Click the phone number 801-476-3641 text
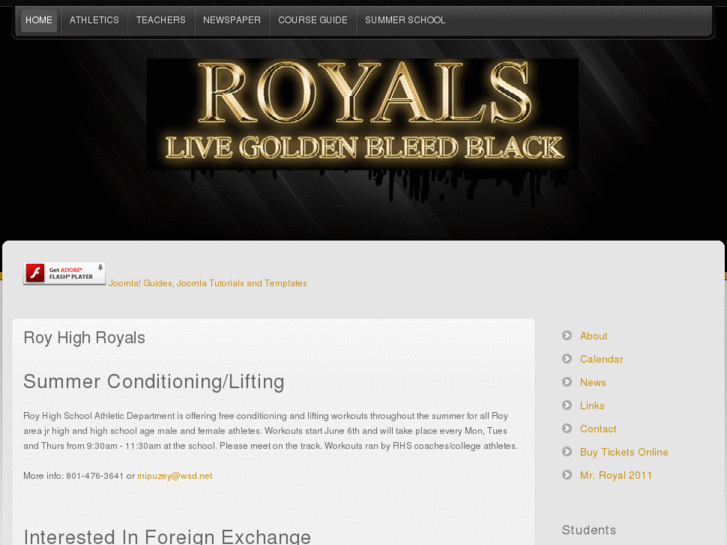Screen dimensions: 727x545 (x=95, y=476)
